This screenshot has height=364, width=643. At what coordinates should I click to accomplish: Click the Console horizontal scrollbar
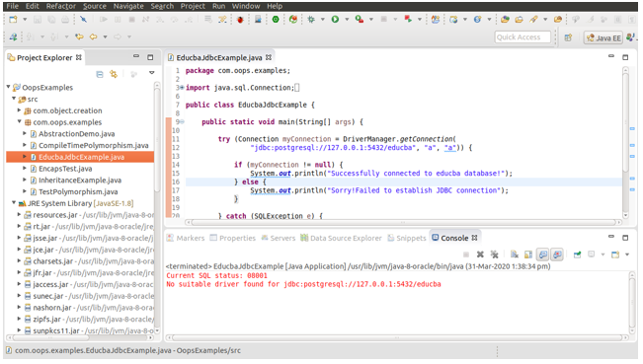tap(397, 338)
